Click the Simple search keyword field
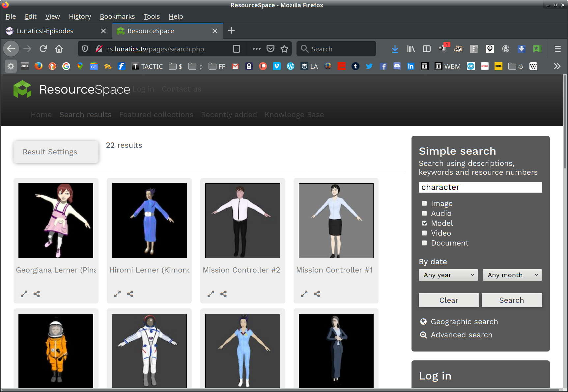 480,187
